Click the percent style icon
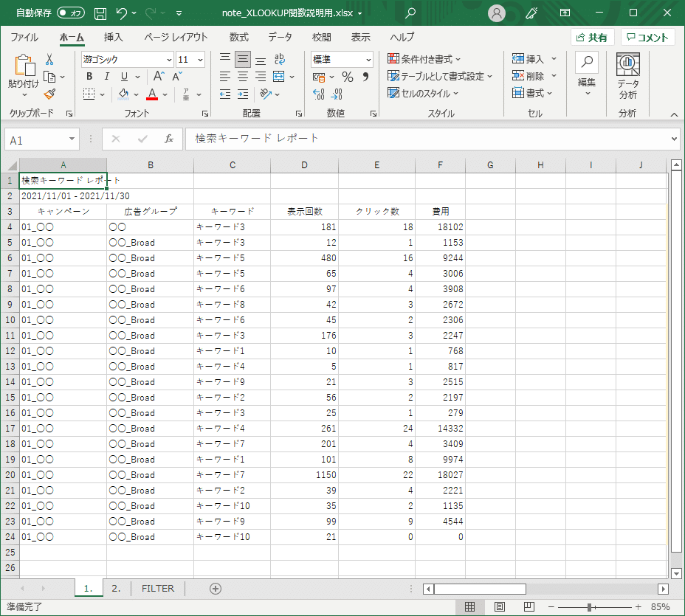Viewport: 685px width, 616px height. pyautogui.click(x=348, y=77)
